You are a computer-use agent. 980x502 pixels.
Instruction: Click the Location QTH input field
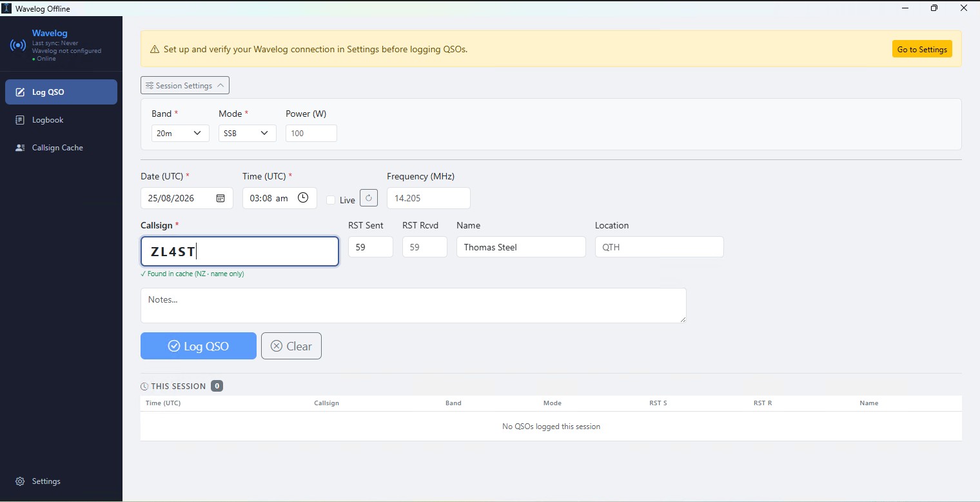pos(660,247)
